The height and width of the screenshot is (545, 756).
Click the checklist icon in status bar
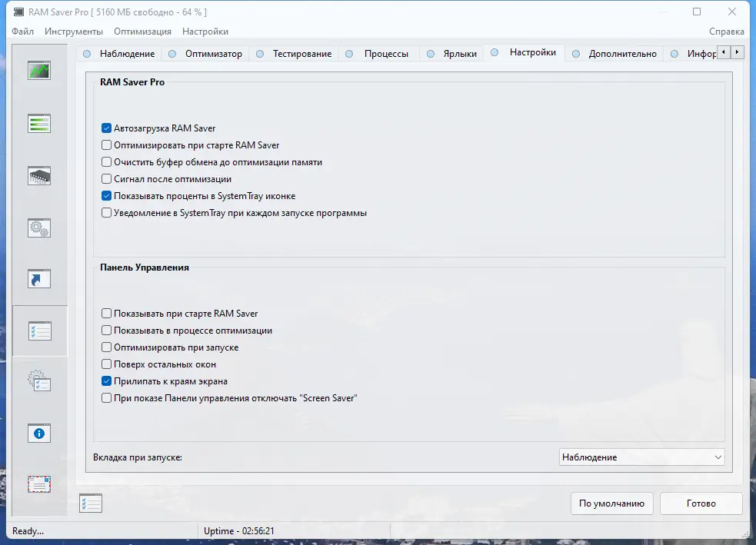coord(90,503)
